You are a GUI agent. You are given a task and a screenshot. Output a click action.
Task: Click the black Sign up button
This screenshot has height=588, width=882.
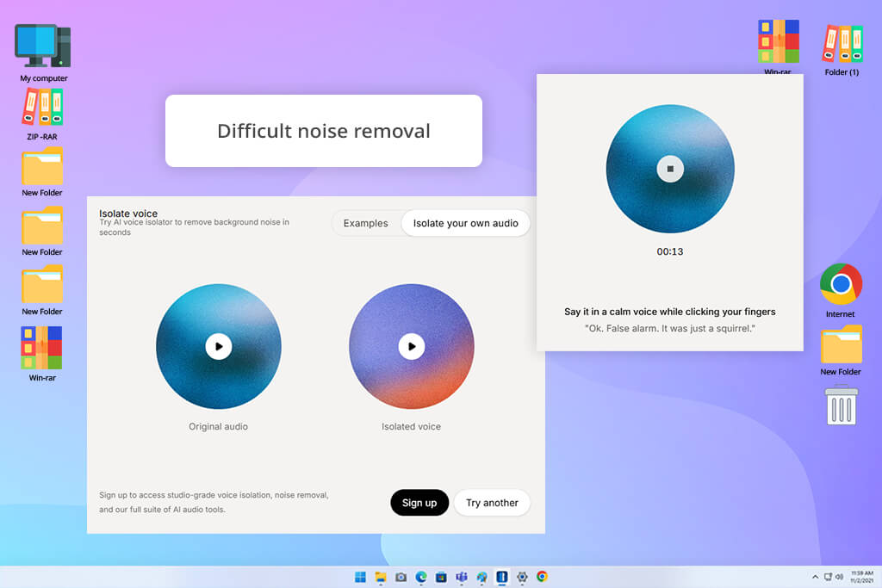419,503
